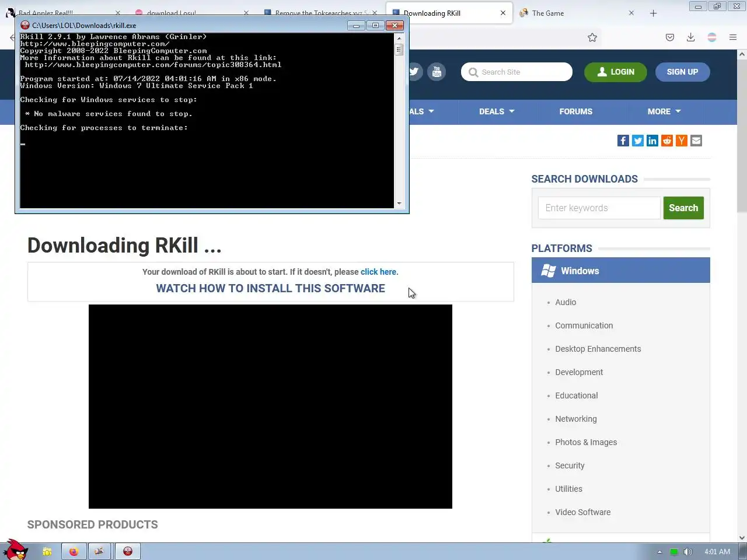Click browser page scroll down arrow

point(742,538)
